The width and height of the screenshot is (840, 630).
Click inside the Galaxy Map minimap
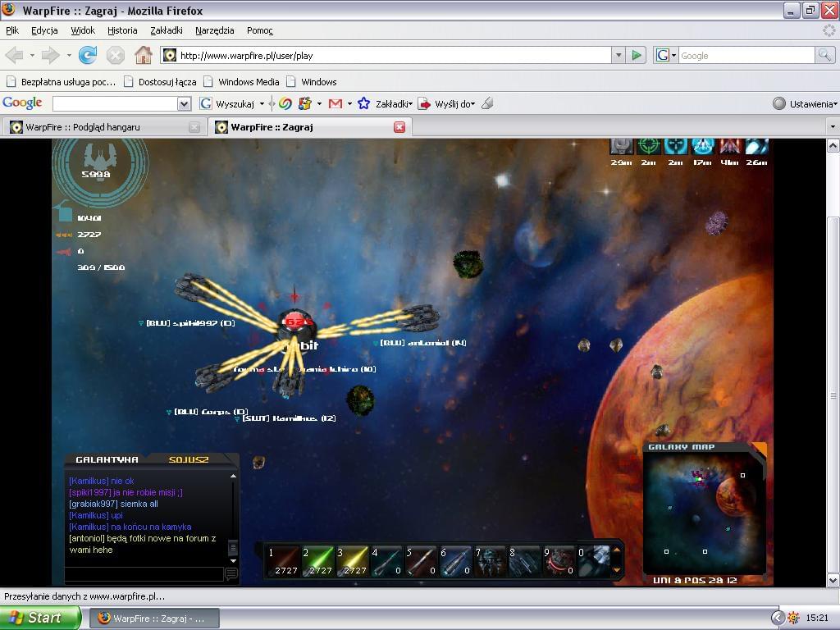pyautogui.click(x=703, y=514)
